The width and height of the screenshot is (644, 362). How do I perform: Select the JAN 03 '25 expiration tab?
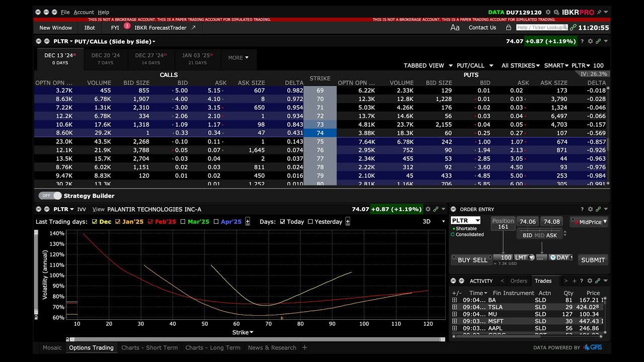pos(197,59)
